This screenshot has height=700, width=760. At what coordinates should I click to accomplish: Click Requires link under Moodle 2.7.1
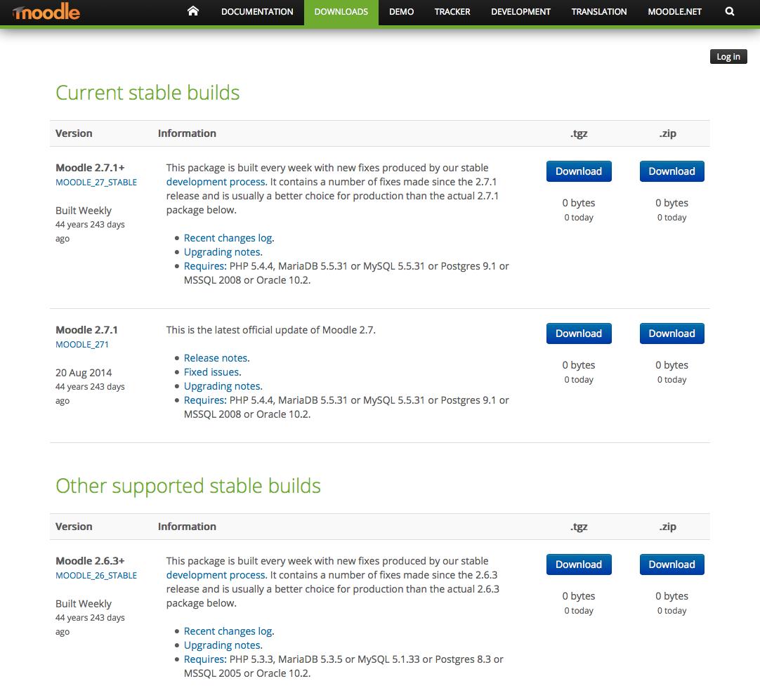click(x=205, y=400)
